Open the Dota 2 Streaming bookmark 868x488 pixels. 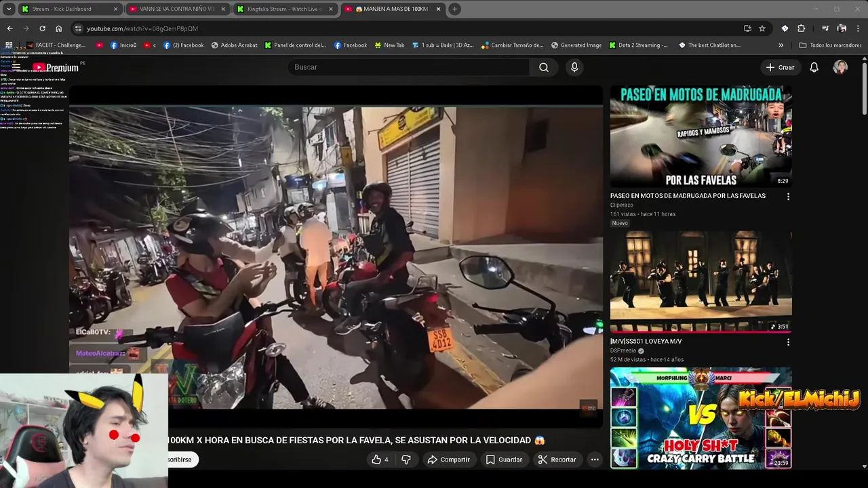pos(637,45)
